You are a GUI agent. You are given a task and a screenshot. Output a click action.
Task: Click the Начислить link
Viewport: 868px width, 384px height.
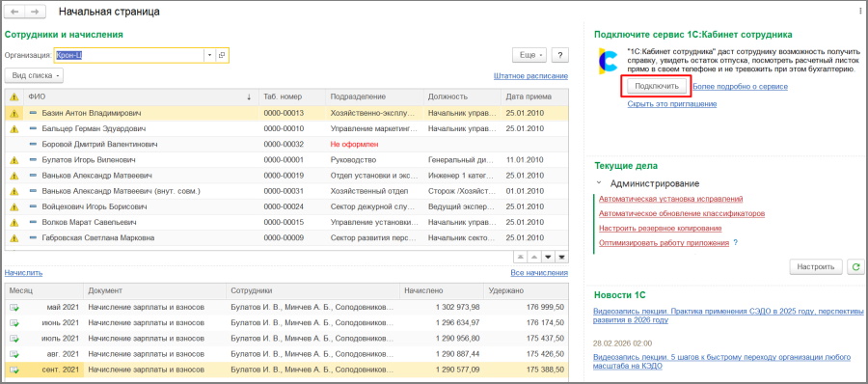click(23, 273)
